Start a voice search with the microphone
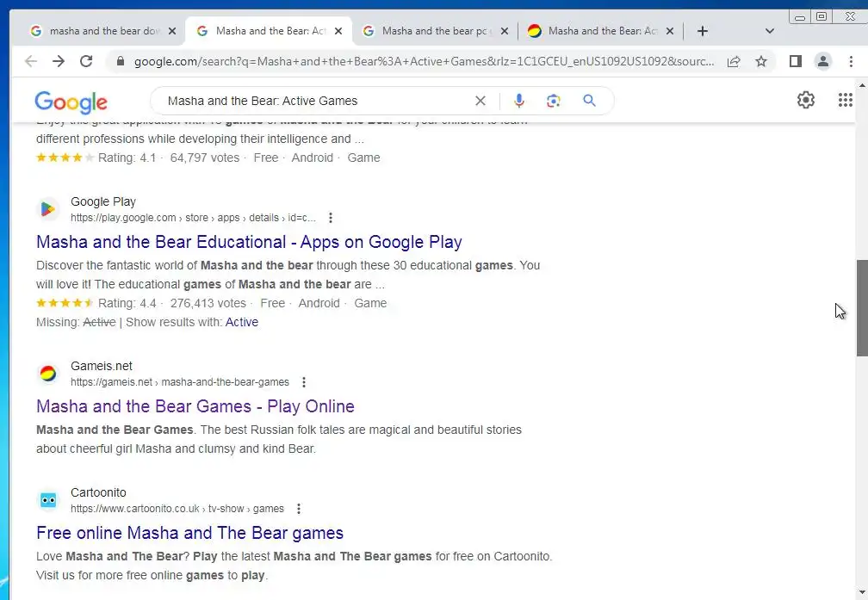The image size is (868, 600). pos(518,101)
